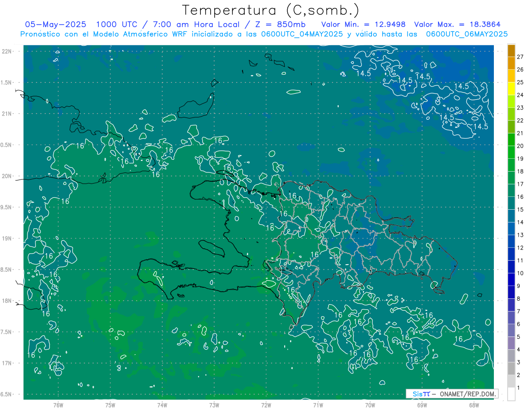The image size is (532, 411).
Task: Click 'Valor Min. = 12.9498' text
Action: [363, 24]
